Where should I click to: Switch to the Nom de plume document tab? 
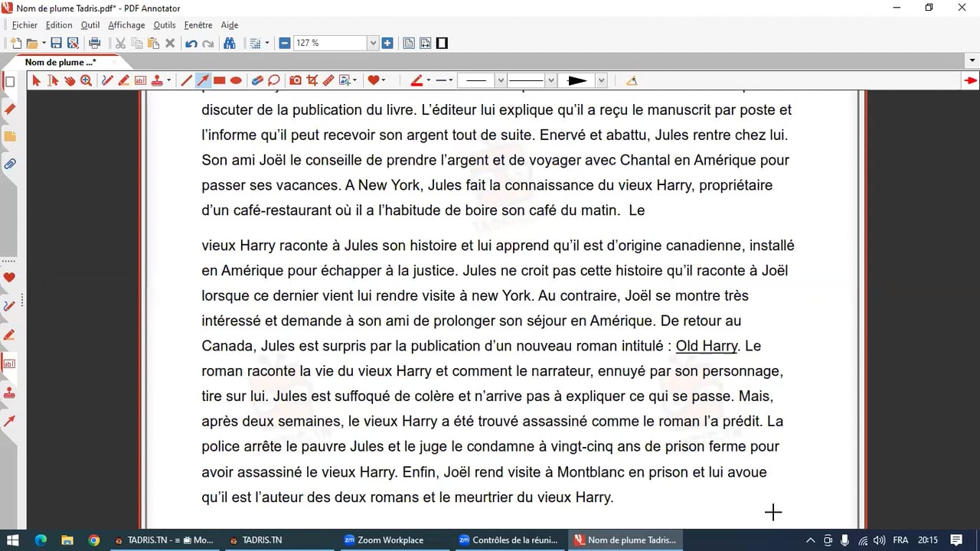(60, 62)
